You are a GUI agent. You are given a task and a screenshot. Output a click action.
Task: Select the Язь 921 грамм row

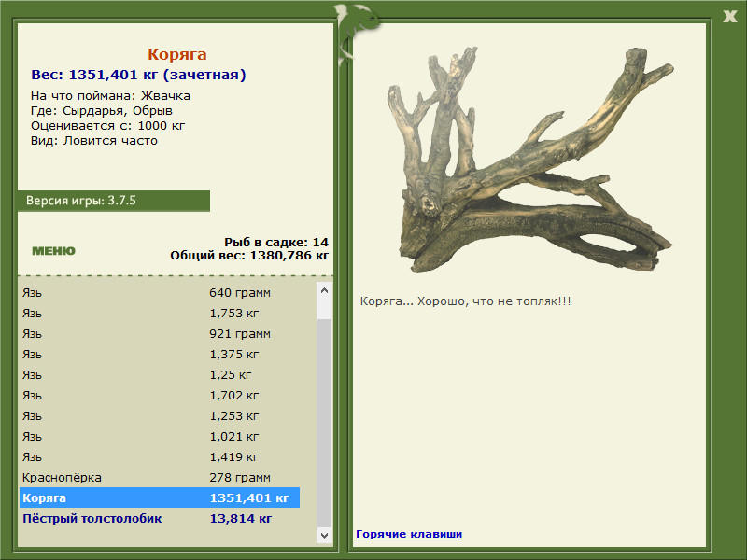pyautogui.click(x=160, y=333)
